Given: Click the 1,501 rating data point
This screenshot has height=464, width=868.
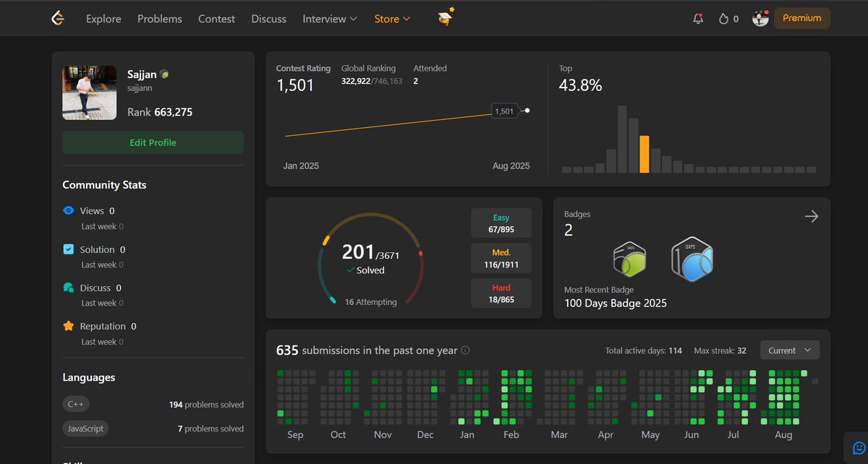Looking at the screenshot, I should 527,111.
